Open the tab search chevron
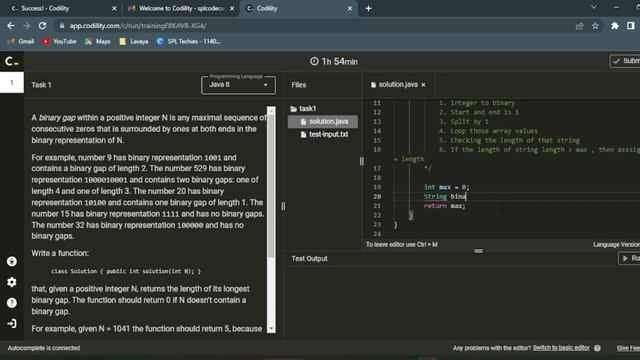640x360 pixels. pyautogui.click(x=594, y=7)
